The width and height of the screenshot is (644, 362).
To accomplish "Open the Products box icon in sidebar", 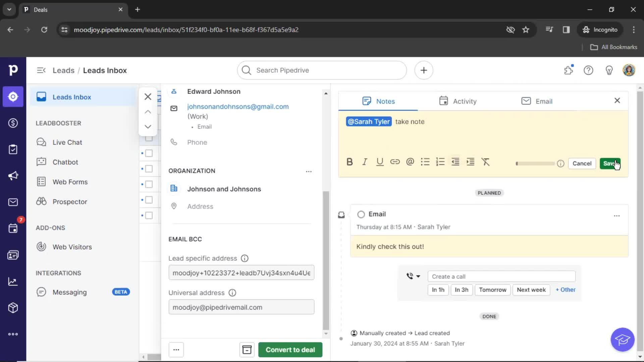I will tap(13, 308).
